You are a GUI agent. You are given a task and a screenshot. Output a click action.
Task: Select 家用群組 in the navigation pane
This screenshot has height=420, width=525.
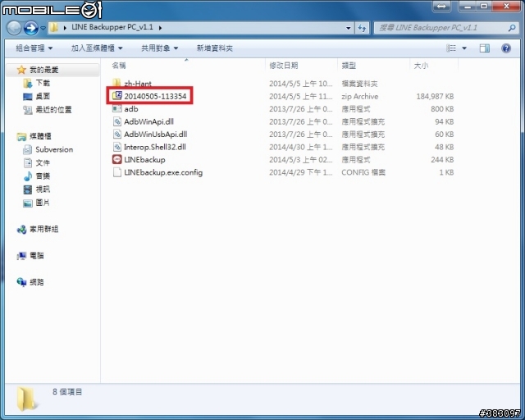coord(38,229)
